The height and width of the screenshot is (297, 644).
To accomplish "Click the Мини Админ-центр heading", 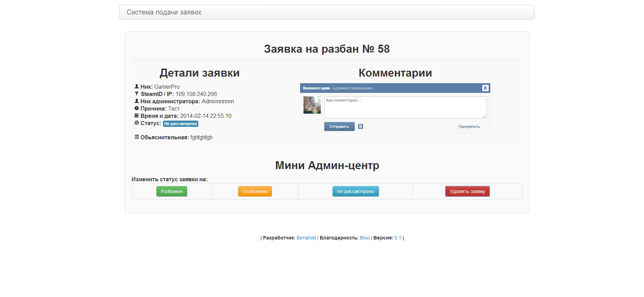I will pos(327,165).
